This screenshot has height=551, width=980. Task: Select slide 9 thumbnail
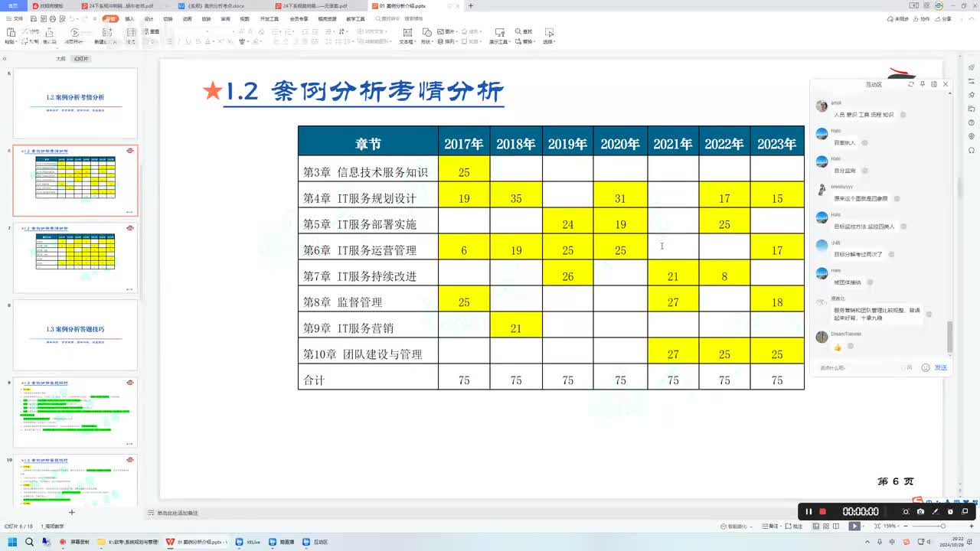75,412
